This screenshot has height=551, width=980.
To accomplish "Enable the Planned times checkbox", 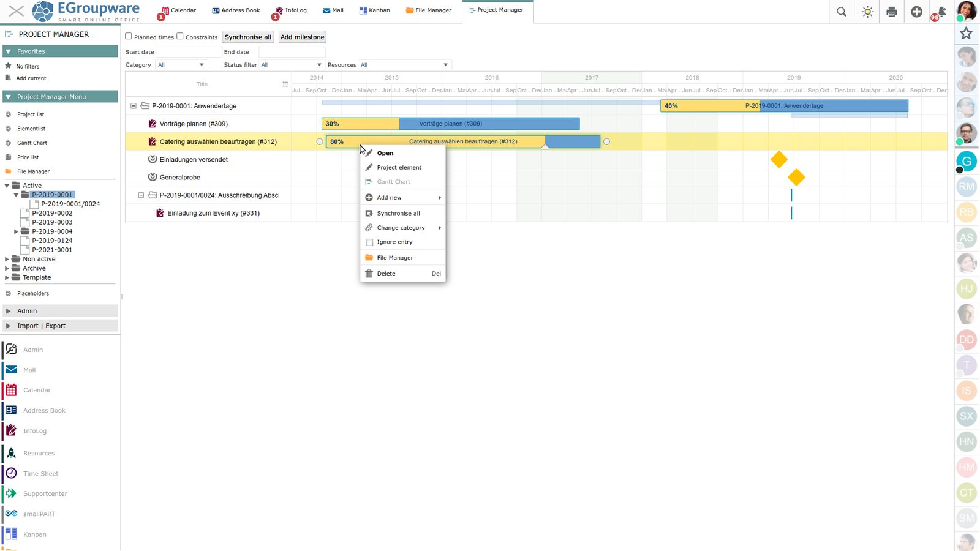I will pyautogui.click(x=129, y=36).
